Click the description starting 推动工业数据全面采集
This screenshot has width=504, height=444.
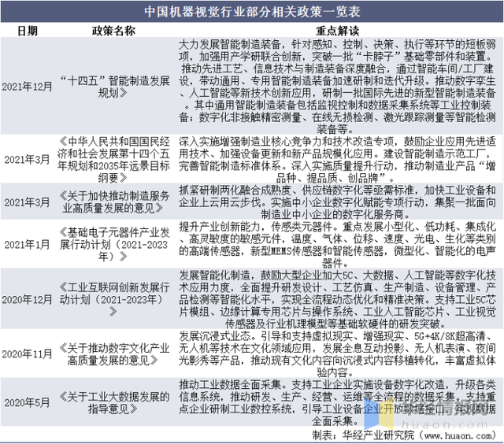[x=337, y=403]
